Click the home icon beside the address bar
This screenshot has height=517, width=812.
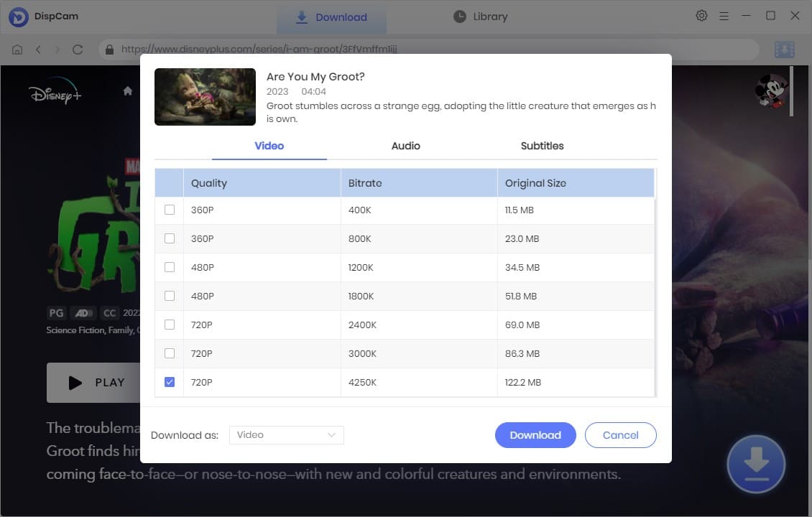pos(16,49)
